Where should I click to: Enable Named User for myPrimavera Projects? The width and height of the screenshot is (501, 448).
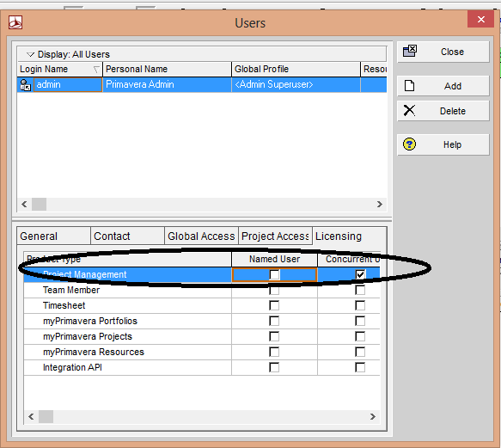pyautogui.click(x=274, y=336)
